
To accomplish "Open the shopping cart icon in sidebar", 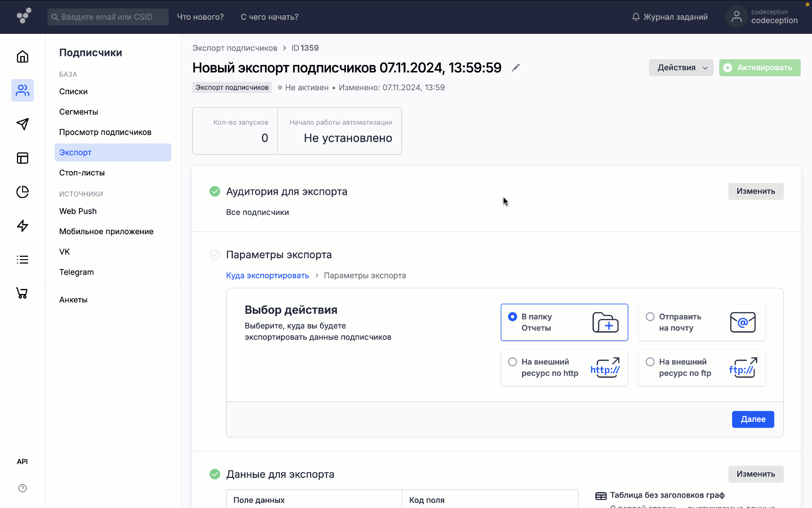I will [x=23, y=293].
